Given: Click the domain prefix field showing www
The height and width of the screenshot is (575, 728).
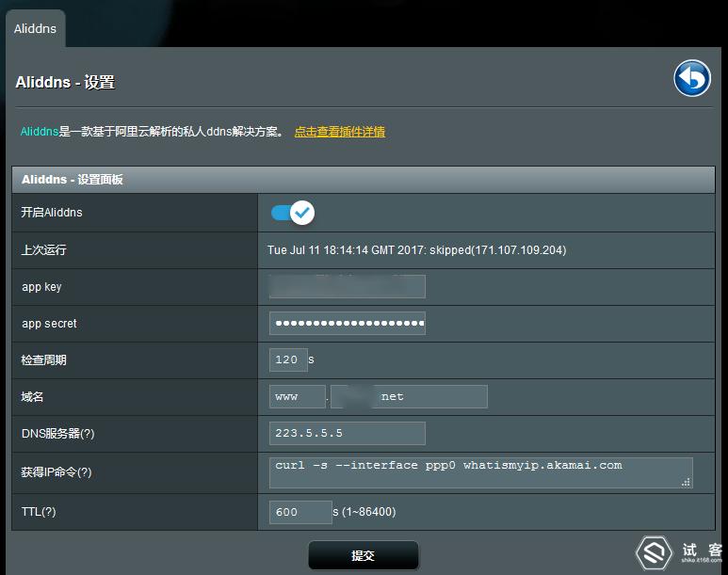Looking at the screenshot, I should tap(298, 397).
